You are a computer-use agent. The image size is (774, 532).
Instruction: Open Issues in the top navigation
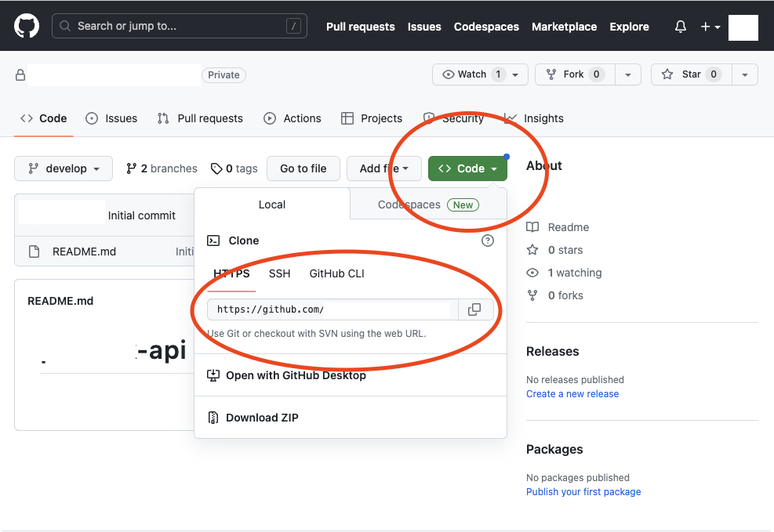click(424, 27)
